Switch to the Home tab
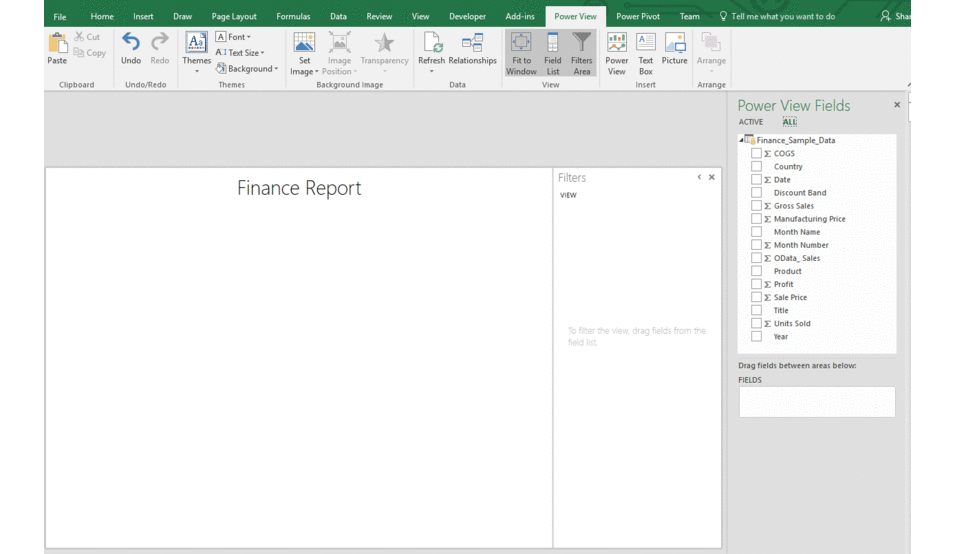The width and height of the screenshot is (954, 554). tap(102, 16)
